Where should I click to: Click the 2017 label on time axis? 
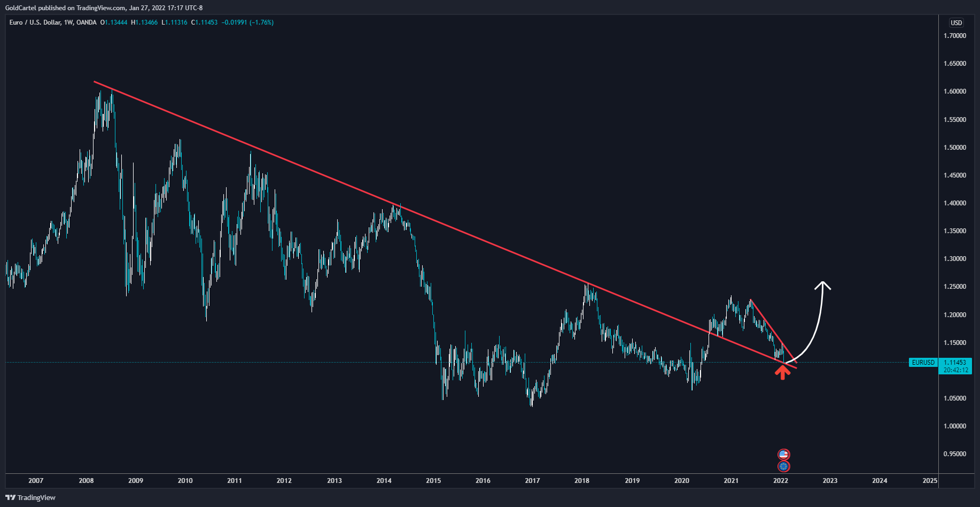coord(532,480)
